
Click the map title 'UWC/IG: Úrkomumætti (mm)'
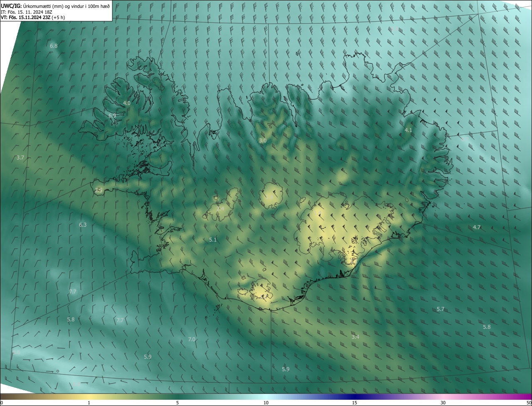[32, 5]
